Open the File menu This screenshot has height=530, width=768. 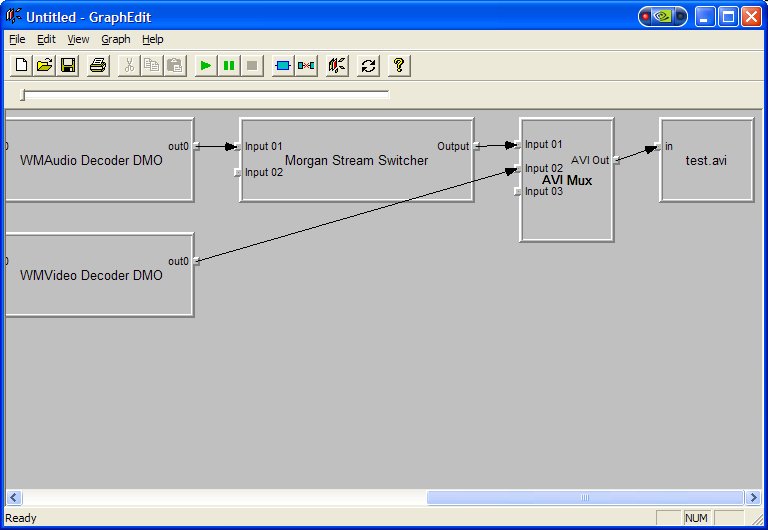17,39
